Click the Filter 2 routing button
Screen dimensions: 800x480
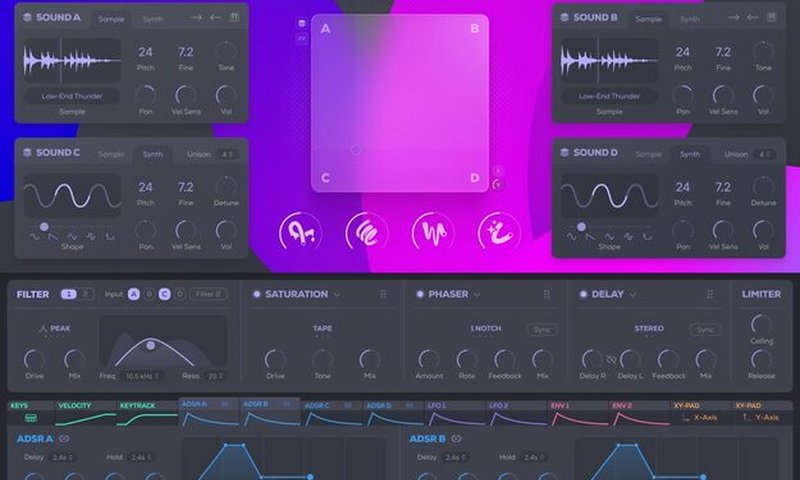pyautogui.click(x=208, y=294)
